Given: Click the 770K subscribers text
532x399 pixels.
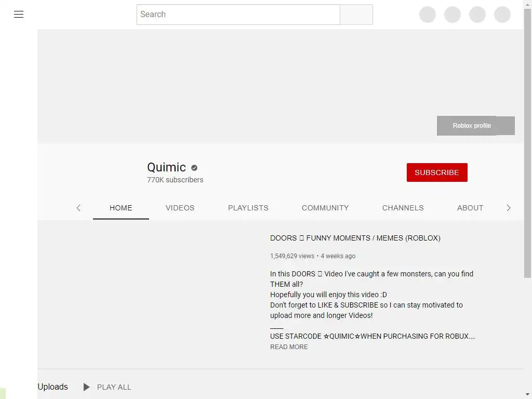Looking at the screenshot, I should pos(175,180).
